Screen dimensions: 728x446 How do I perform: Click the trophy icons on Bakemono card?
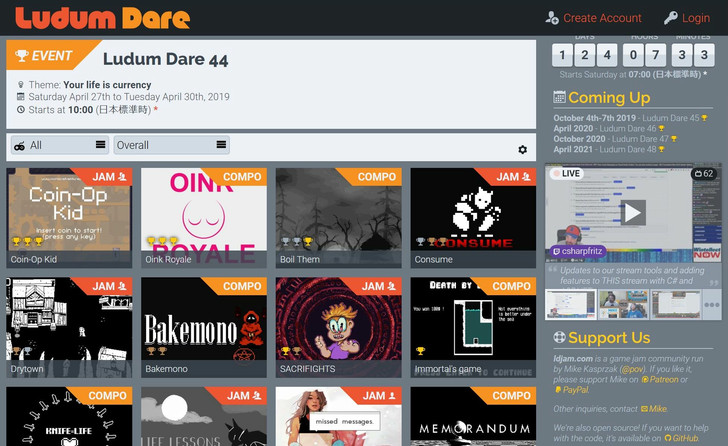click(x=156, y=351)
